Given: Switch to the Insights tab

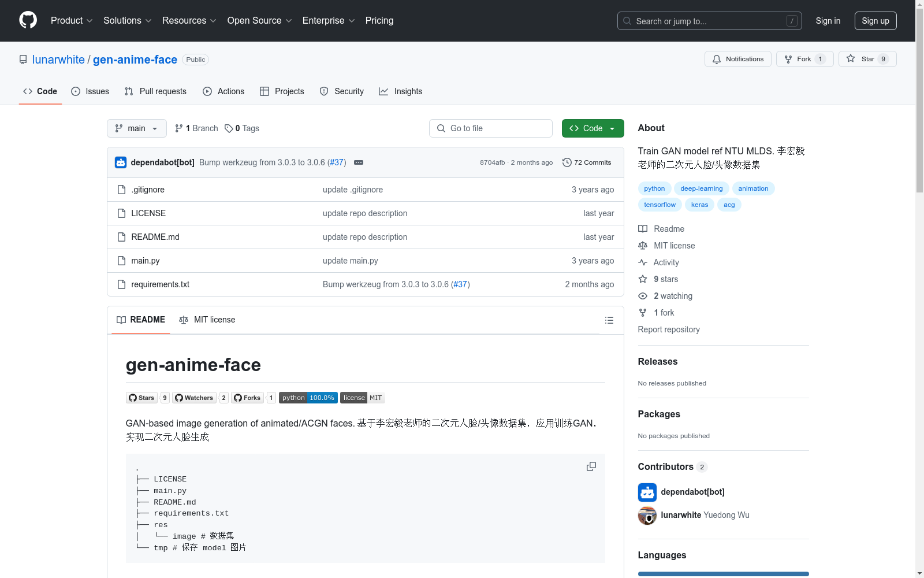Looking at the screenshot, I should click(x=400, y=91).
